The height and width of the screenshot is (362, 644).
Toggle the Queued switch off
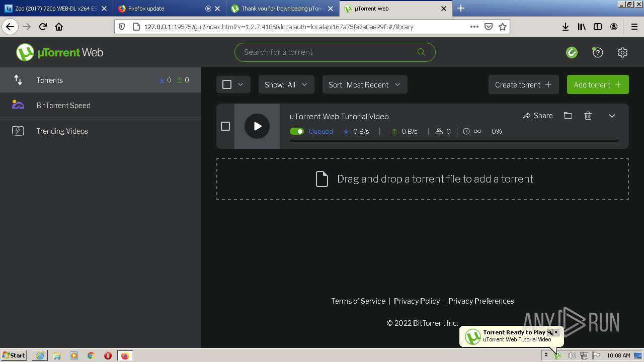point(297,131)
